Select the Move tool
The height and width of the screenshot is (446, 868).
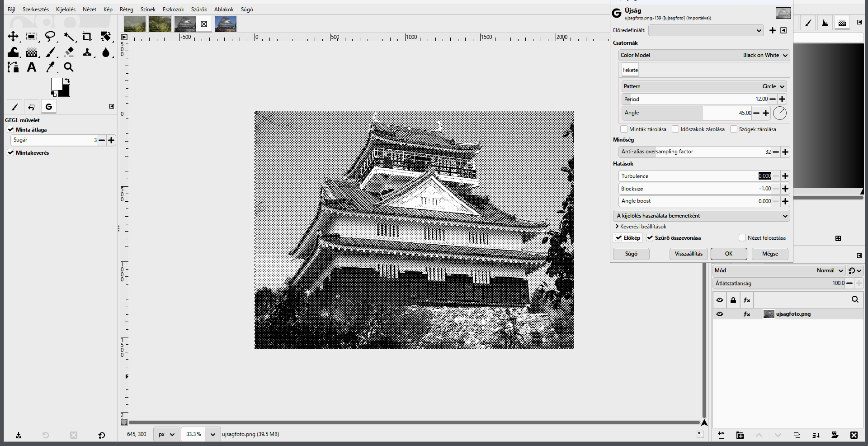click(x=13, y=37)
